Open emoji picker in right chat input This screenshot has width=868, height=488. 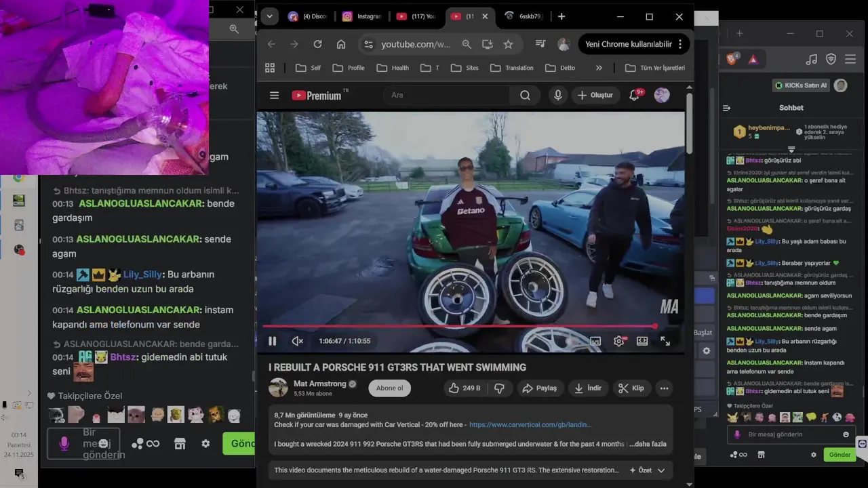coord(846,434)
